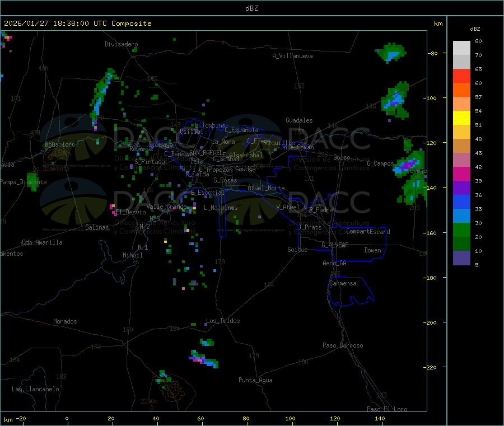504x426 pixels.
Task: Click the Agua_Toro place label
Action: 60,144
